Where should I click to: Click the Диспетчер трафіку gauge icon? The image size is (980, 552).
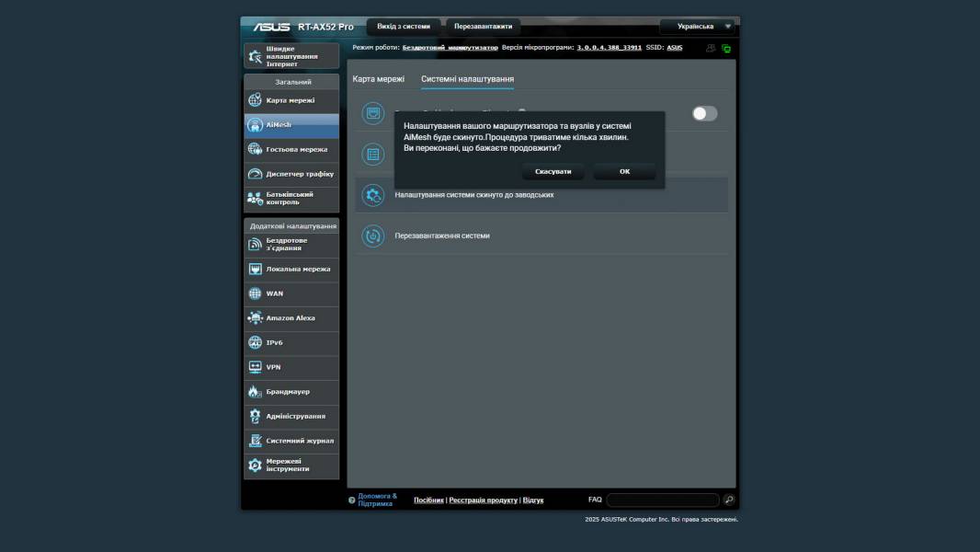(x=255, y=174)
